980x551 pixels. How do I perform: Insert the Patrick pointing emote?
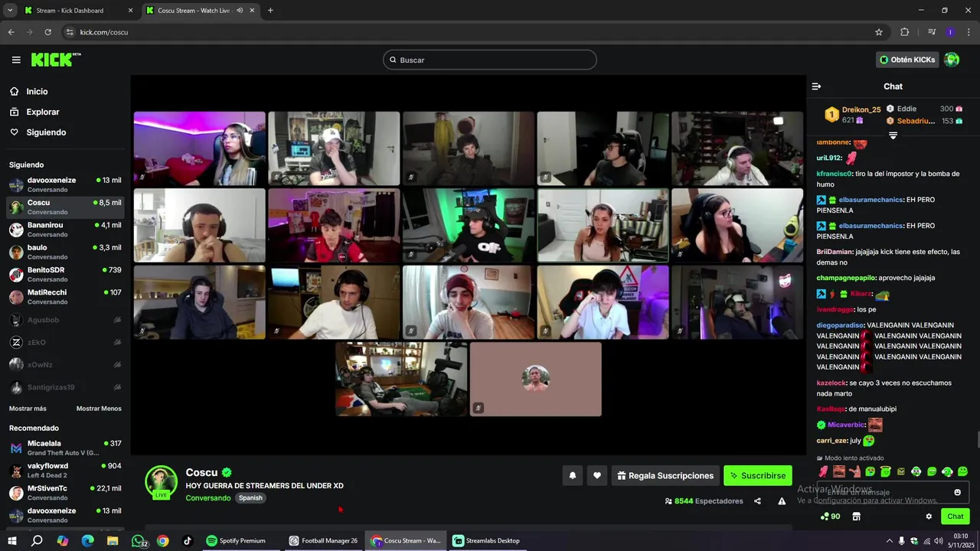(x=854, y=471)
